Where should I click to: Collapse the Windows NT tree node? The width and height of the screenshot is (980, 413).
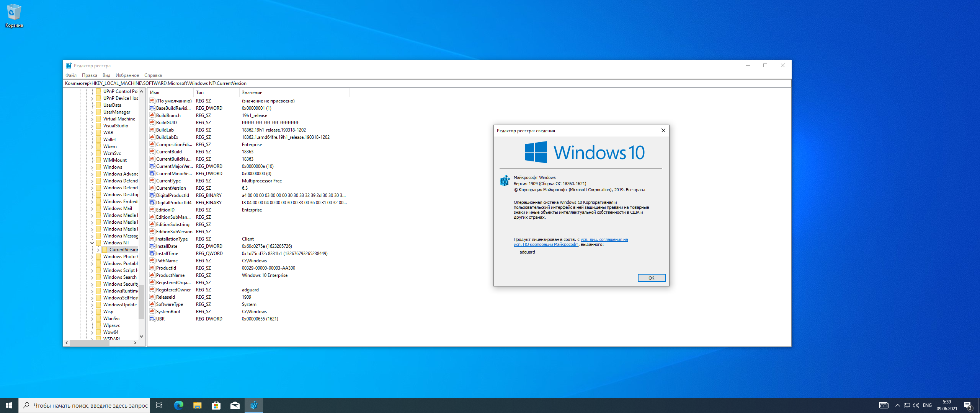pyautogui.click(x=92, y=243)
